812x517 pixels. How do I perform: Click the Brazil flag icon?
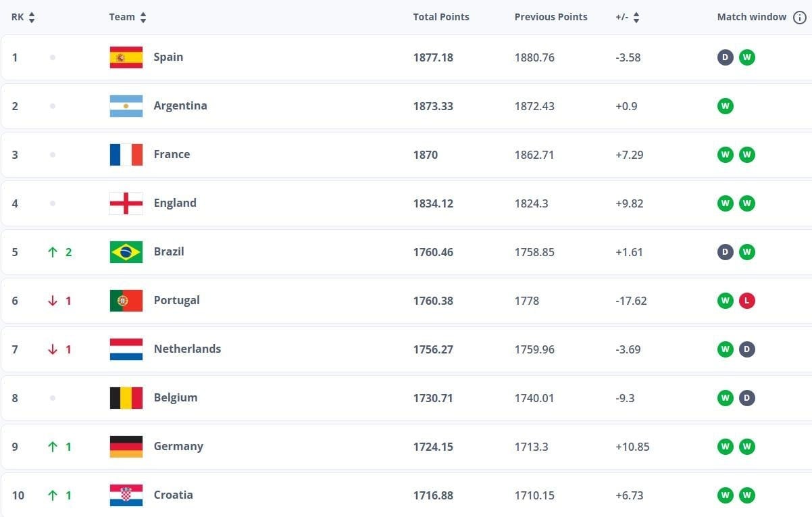[126, 252]
